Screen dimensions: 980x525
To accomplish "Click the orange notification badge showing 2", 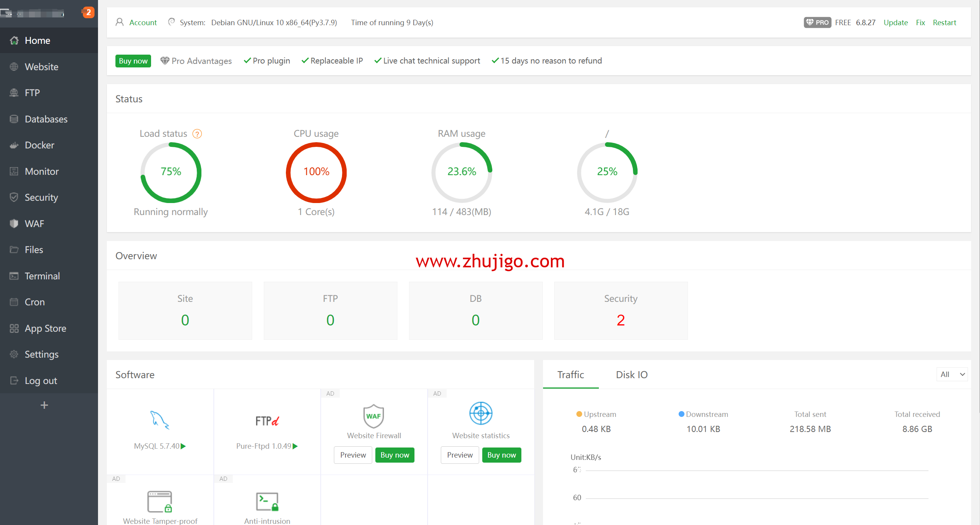I will tap(88, 12).
